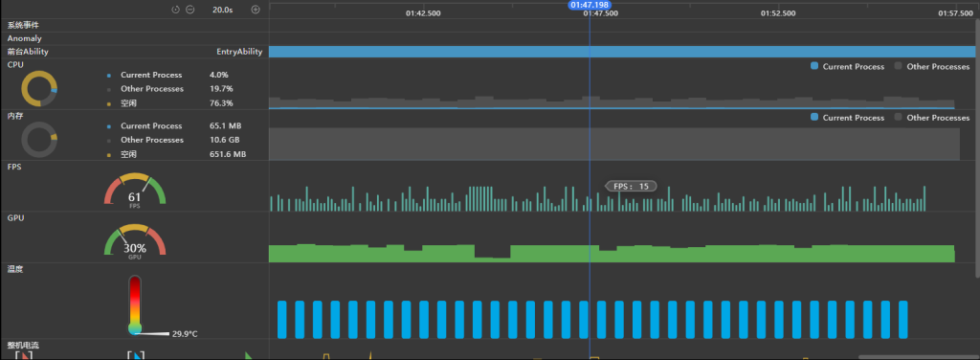Click the memory usage donut chart
Screen dimensions: 980x360
point(39,140)
